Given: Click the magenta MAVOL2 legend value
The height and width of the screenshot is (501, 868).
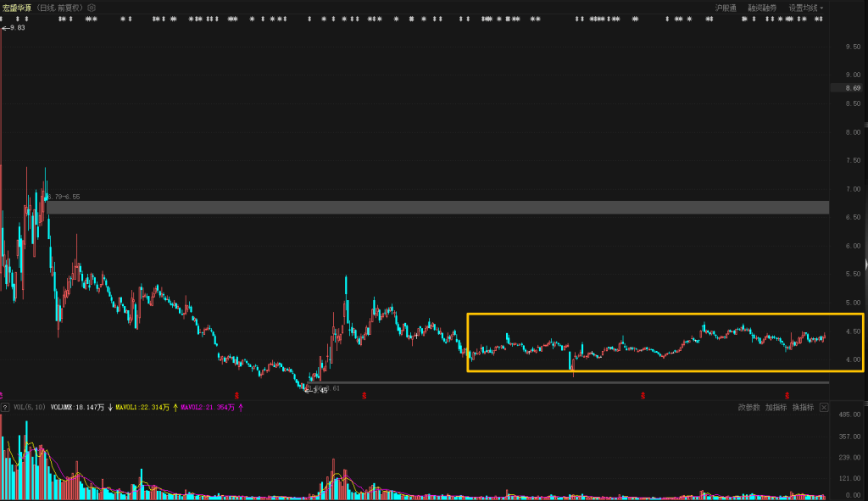Looking at the screenshot, I should pos(208,408).
